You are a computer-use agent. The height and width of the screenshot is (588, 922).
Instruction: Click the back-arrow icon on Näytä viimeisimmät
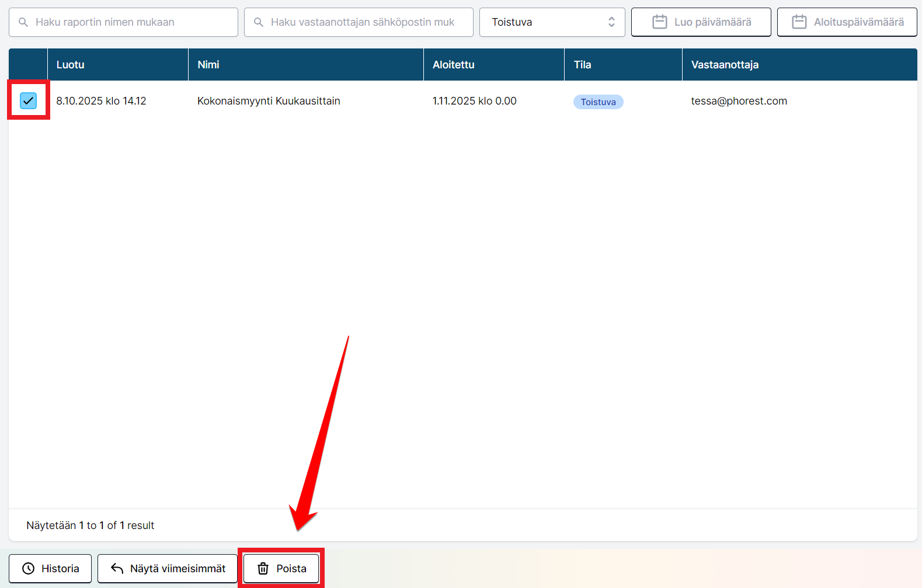click(x=117, y=569)
